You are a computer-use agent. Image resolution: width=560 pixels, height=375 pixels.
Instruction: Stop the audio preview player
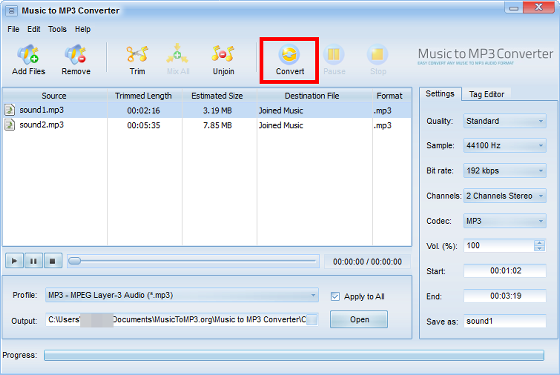pyautogui.click(x=53, y=261)
